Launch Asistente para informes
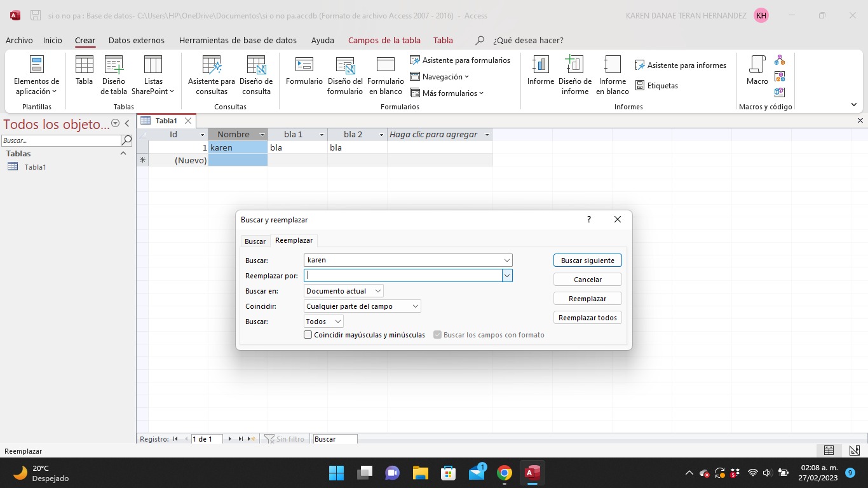Viewport: 868px width, 488px height. point(681,65)
